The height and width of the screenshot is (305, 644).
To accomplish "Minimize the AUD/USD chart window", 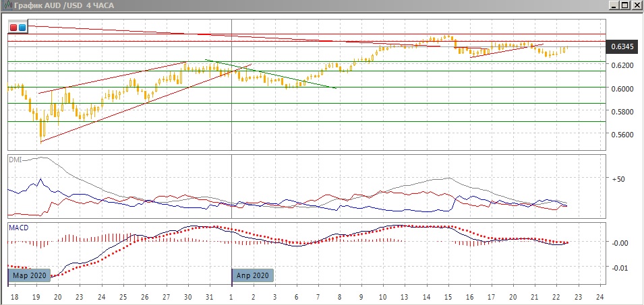I will tap(614, 5).
